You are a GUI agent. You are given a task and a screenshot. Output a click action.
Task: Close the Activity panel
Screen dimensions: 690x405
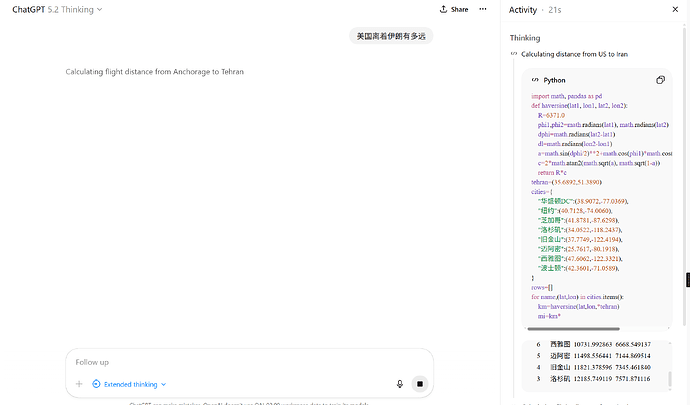(675, 9)
